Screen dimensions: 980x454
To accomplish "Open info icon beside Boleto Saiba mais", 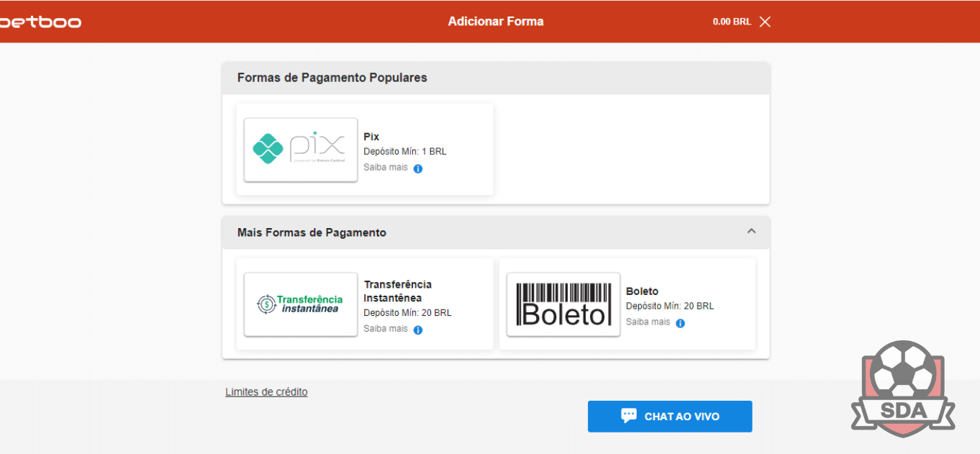I will [x=680, y=323].
